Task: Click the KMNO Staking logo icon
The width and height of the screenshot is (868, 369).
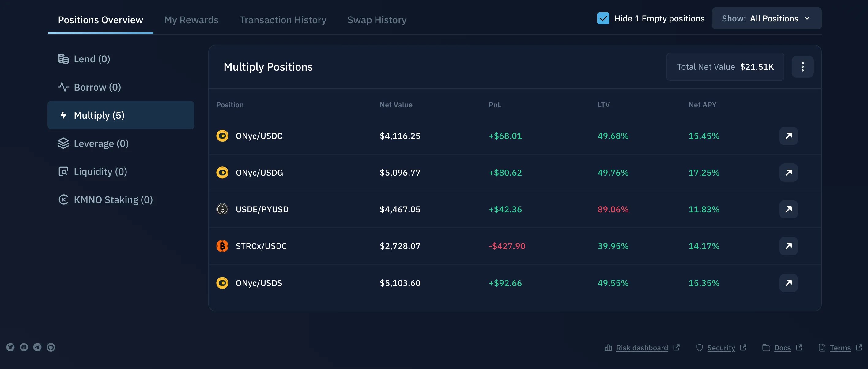Action: (x=63, y=200)
